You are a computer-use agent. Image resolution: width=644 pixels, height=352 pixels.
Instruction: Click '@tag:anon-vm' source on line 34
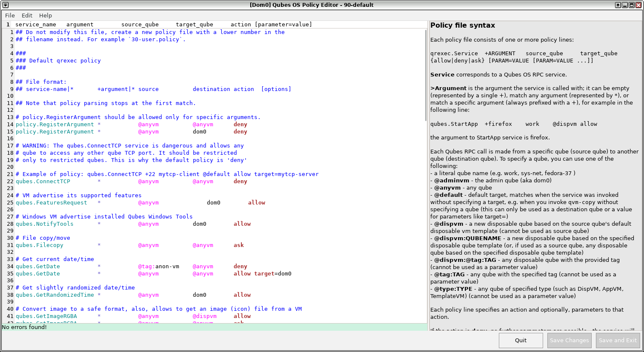[159, 266]
